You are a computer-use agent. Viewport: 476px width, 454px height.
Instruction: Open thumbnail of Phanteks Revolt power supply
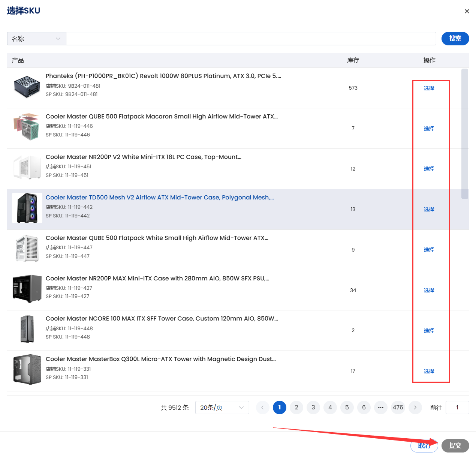pyautogui.click(x=27, y=87)
